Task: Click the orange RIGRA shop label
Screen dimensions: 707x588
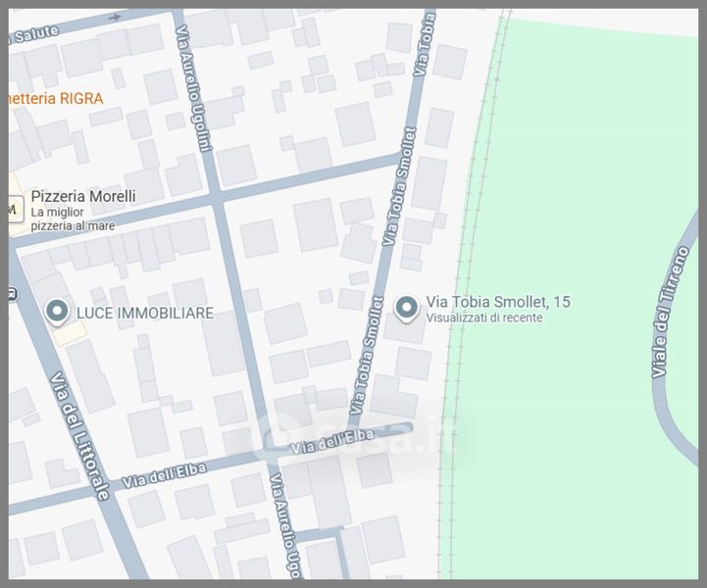Action: coord(56,99)
